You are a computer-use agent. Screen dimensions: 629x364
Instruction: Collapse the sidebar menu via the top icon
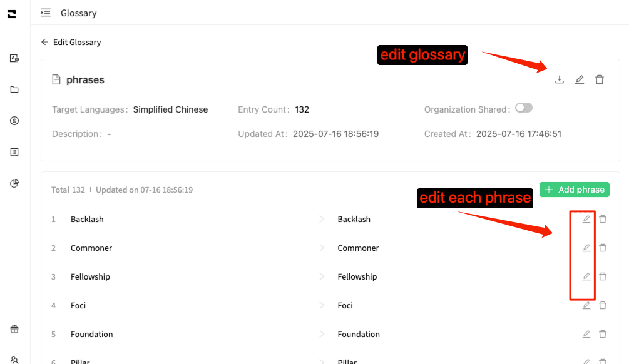point(46,13)
